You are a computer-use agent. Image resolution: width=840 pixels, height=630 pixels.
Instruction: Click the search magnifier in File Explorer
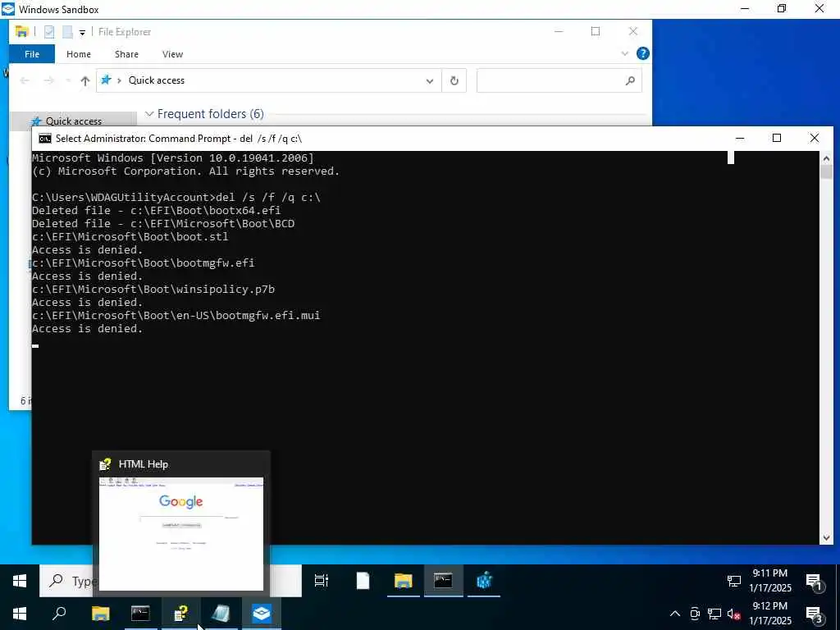click(630, 80)
